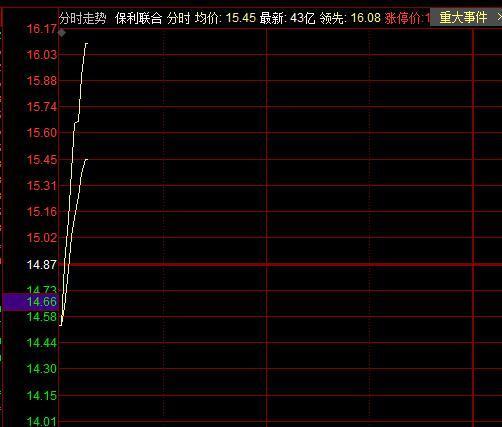Open the 重大事件 major events button

coord(463,17)
